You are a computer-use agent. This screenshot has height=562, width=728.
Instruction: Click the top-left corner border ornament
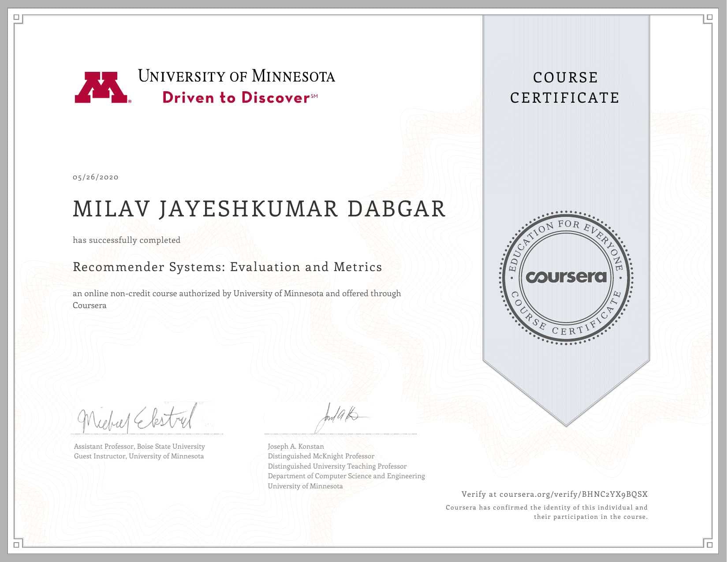pos(17,18)
